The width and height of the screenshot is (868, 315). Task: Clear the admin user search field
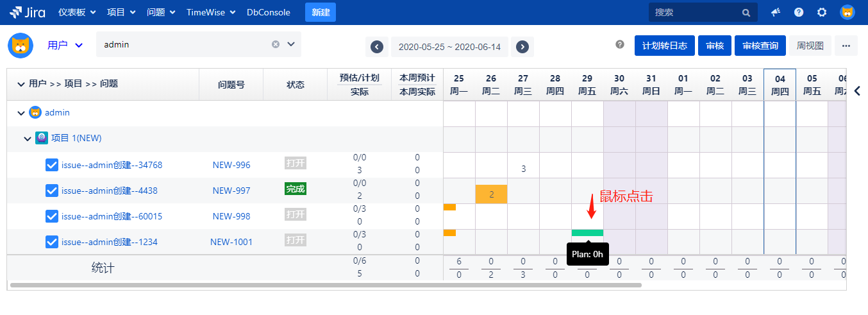pos(276,44)
